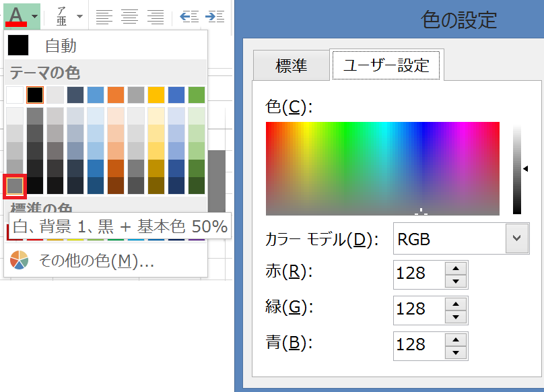544x392 pixels.
Task: Increase the 緑(G) value with up arrow
Action: tap(456, 303)
